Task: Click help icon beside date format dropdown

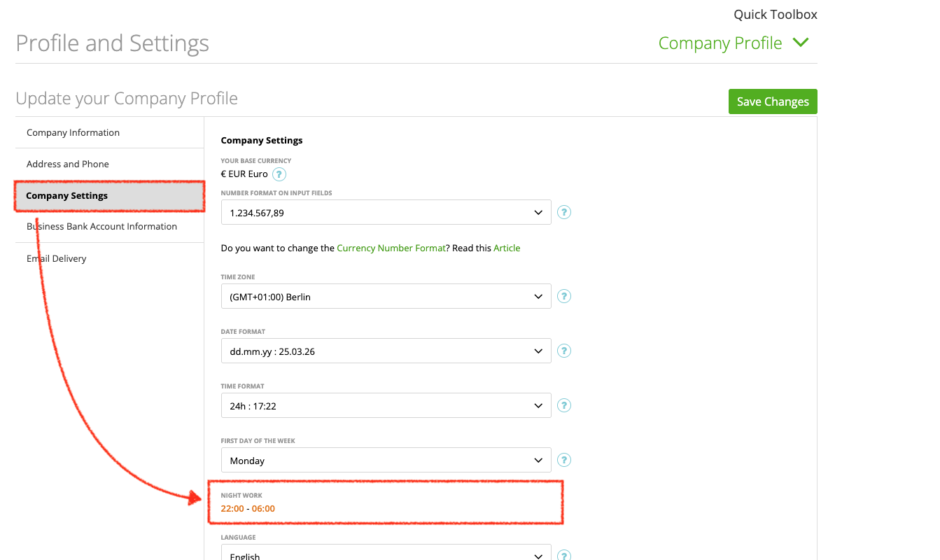Action: pos(564,351)
